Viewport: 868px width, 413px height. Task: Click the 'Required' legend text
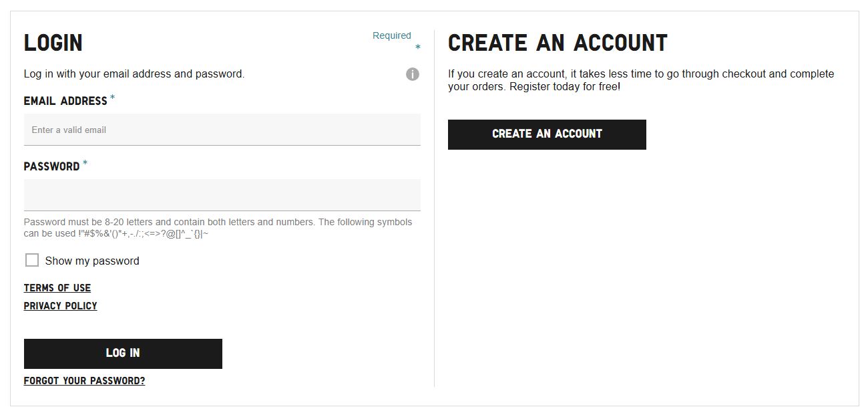[x=392, y=36]
